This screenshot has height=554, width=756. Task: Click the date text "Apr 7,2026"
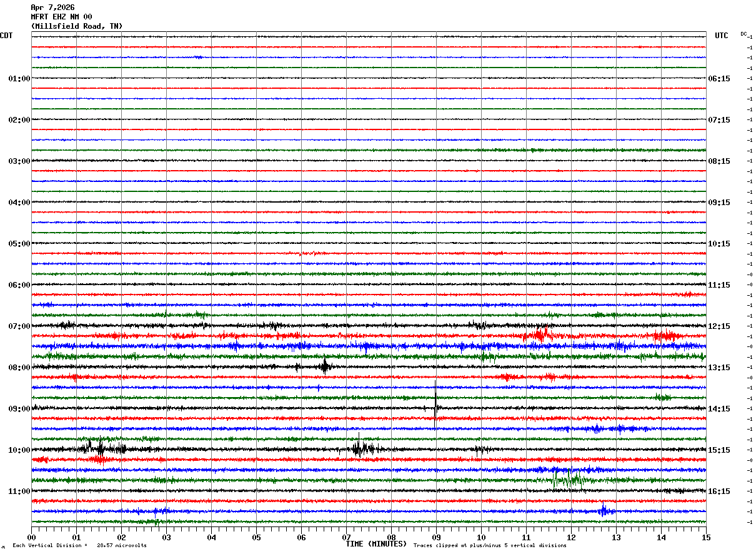click(x=52, y=8)
